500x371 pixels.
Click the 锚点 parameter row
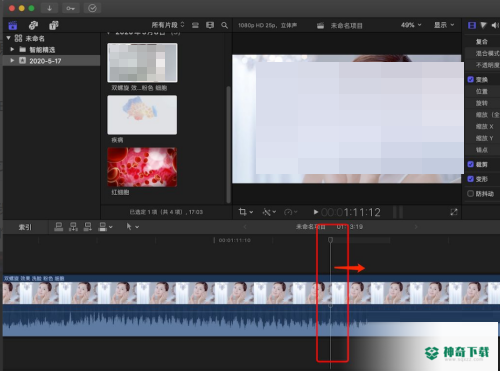[x=482, y=150]
